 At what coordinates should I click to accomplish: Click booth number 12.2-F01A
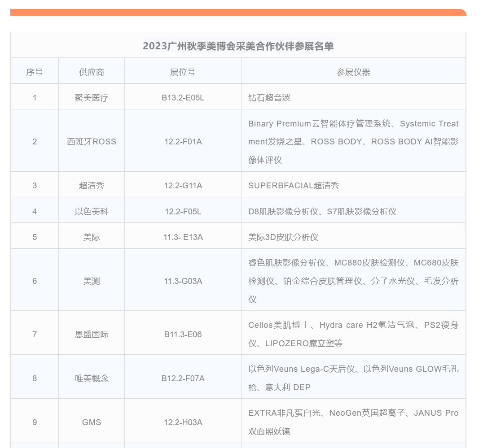pos(183,142)
